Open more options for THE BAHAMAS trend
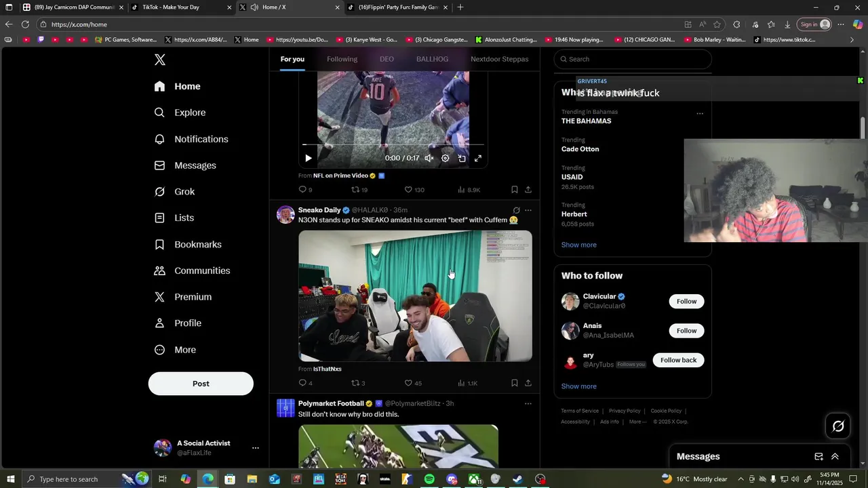 click(x=700, y=113)
